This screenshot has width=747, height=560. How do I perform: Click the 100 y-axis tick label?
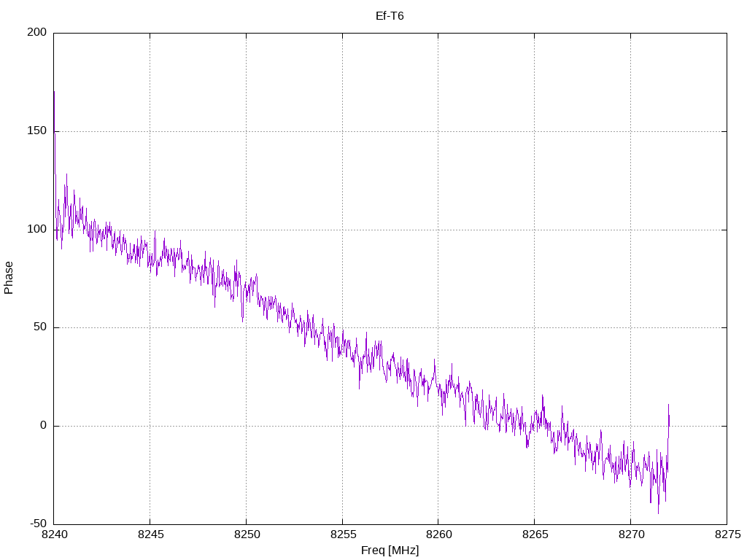(x=37, y=229)
